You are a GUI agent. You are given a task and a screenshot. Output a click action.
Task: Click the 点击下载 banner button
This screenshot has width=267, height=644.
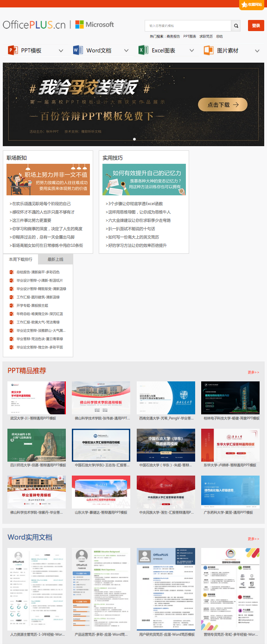[x=222, y=105]
